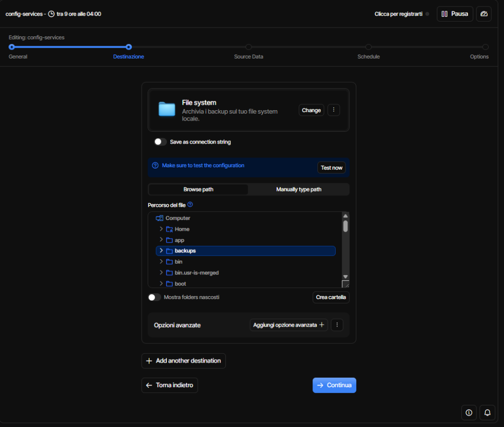Expand the boot folder
The width and height of the screenshot is (504, 427).
pyautogui.click(x=161, y=283)
